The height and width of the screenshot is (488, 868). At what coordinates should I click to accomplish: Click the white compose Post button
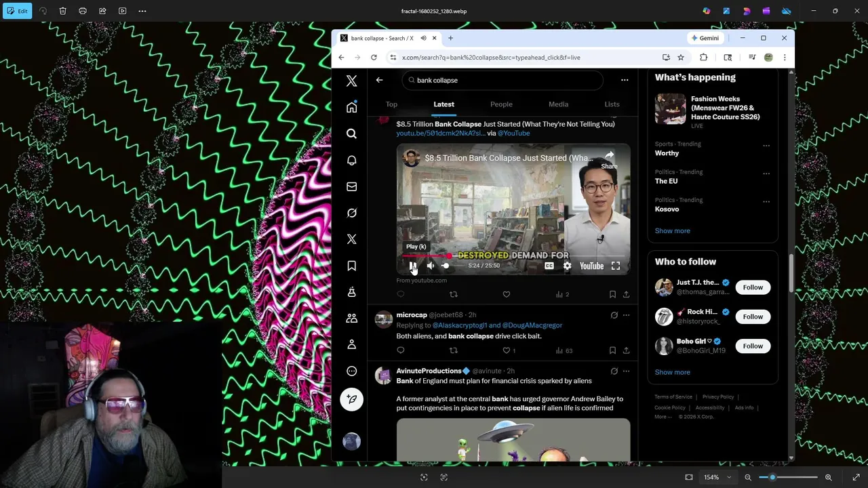(351, 399)
